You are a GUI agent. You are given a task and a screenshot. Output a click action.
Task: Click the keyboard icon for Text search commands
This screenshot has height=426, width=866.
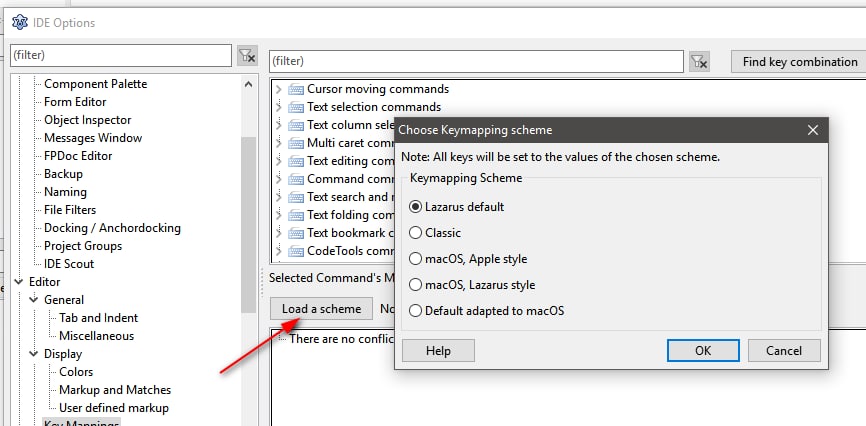tap(296, 197)
